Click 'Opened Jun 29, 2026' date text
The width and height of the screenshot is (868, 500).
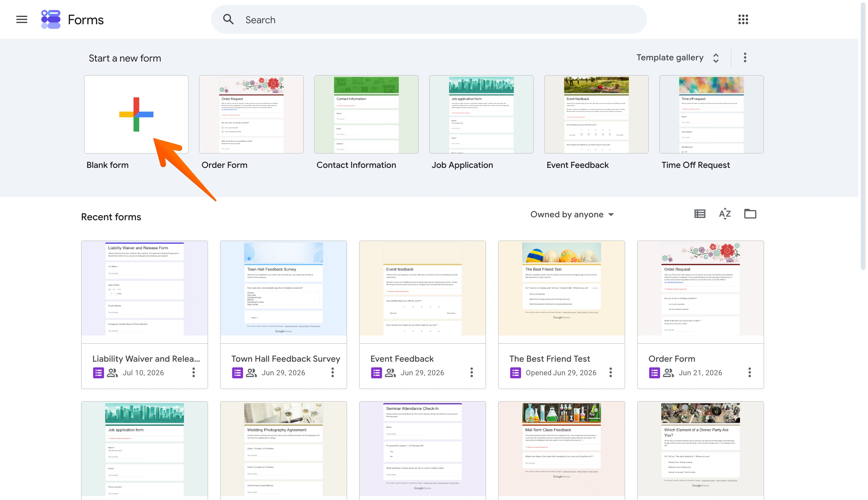[x=561, y=373]
